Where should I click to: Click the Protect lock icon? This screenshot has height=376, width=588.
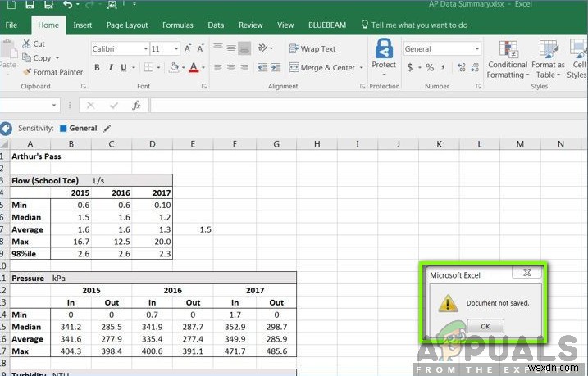point(384,49)
